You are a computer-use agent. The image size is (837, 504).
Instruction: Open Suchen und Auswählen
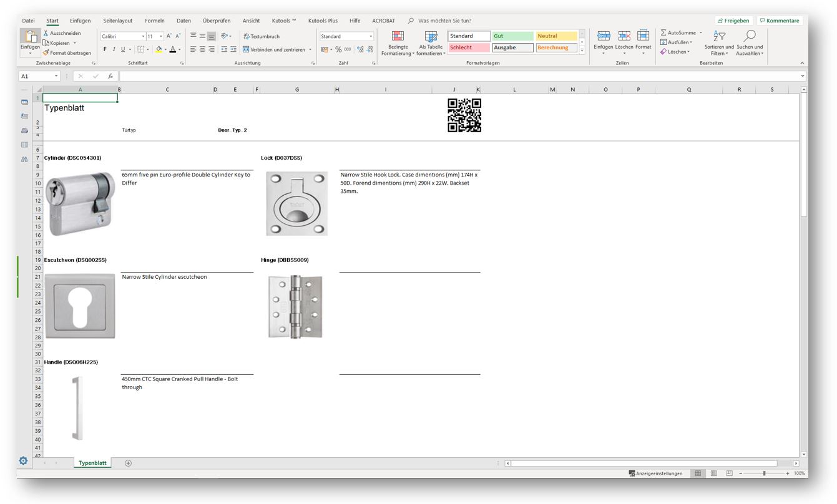pyautogui.click(x=750, y=42)
